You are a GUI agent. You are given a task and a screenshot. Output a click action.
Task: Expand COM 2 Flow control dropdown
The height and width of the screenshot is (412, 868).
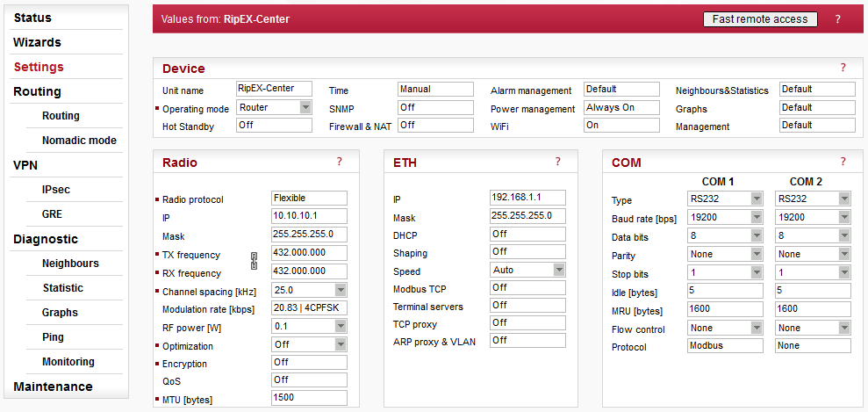click(x=844, y=328)
